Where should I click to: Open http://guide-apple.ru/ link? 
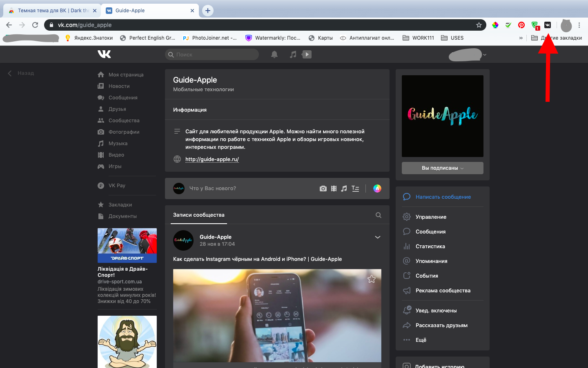tap(212, 159)
